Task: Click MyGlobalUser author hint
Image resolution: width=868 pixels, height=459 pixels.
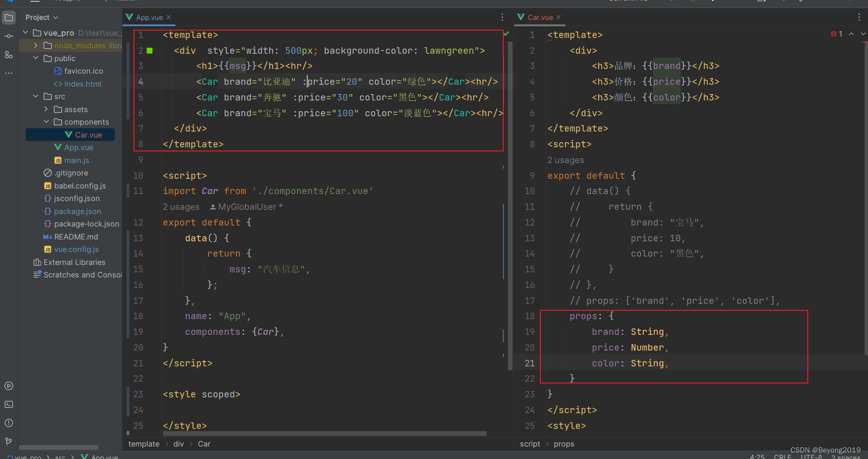Action: coord(246,207)
